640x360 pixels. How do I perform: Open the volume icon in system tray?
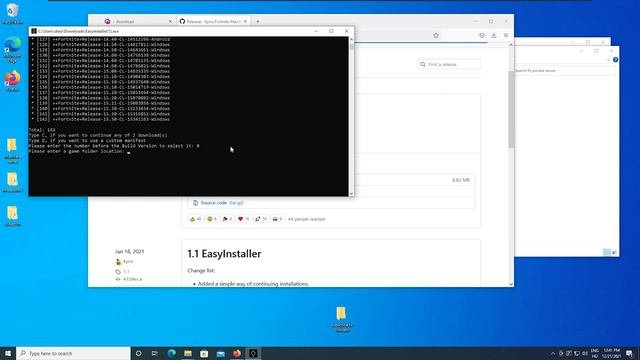pos(585,353)
